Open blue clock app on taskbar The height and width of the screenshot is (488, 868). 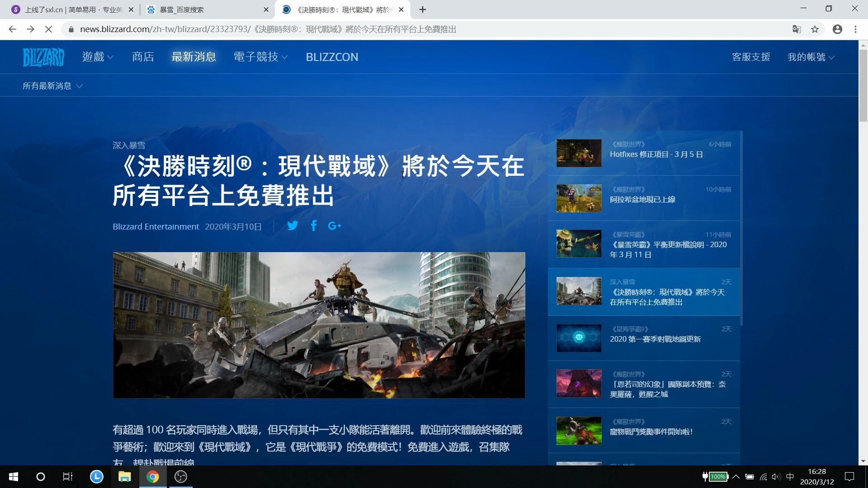point(96,477)
